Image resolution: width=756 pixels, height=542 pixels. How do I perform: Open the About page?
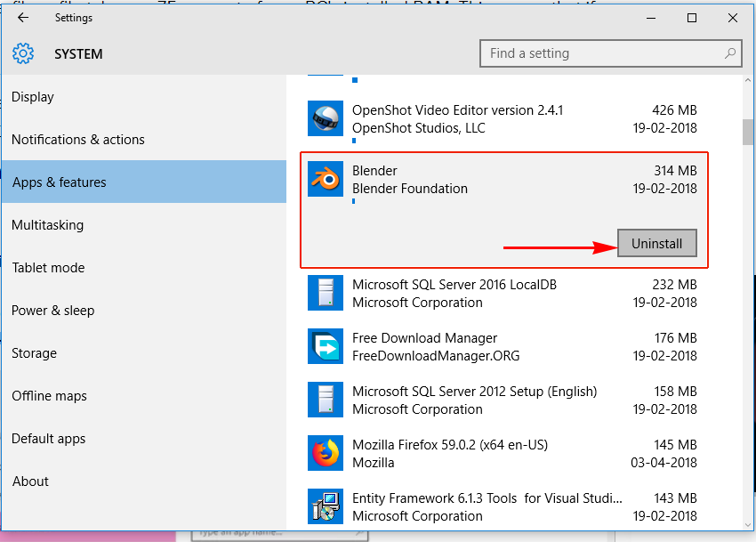click(x=144, y=481)
